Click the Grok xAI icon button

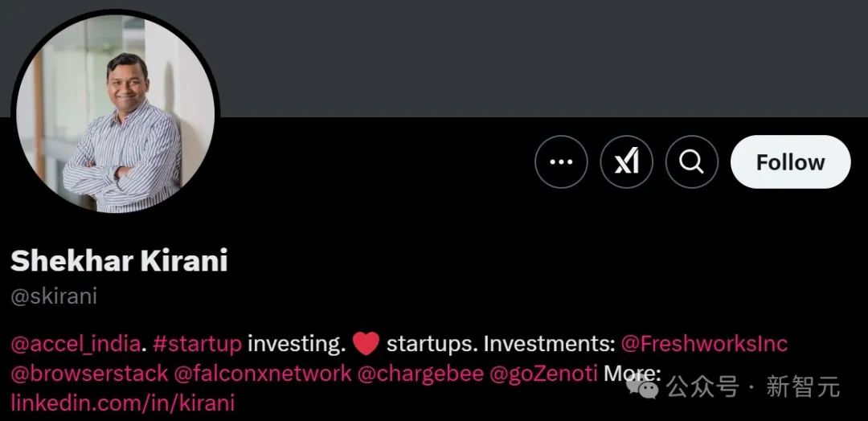(626, 162)
